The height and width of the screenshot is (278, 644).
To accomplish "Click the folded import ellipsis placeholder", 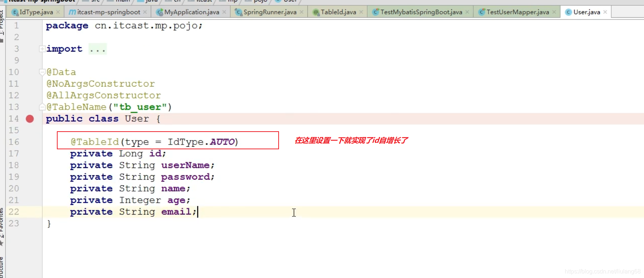I will point(98,49).
